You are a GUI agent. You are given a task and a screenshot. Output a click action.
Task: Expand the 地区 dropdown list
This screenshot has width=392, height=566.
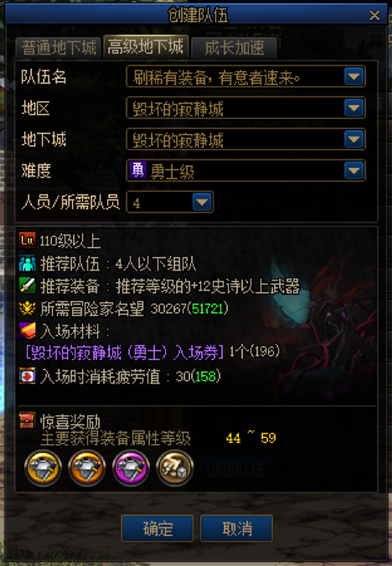(353, 107)
